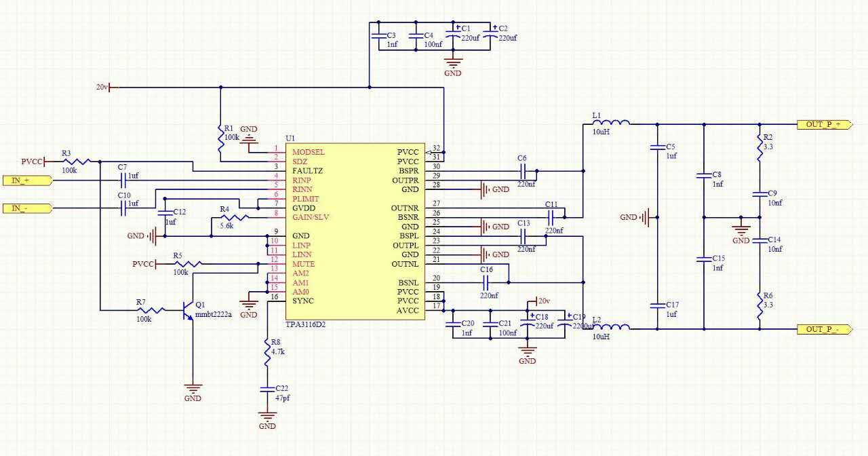This screenshot has width=868, height=456.
Task: Click capacitor C10 on the IN_- line
Action: pos(123,208)
